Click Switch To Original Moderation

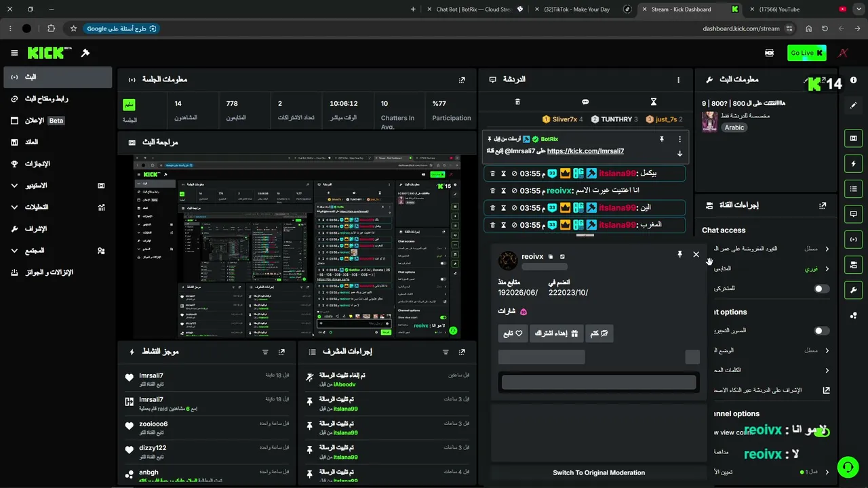coord(599,473)
